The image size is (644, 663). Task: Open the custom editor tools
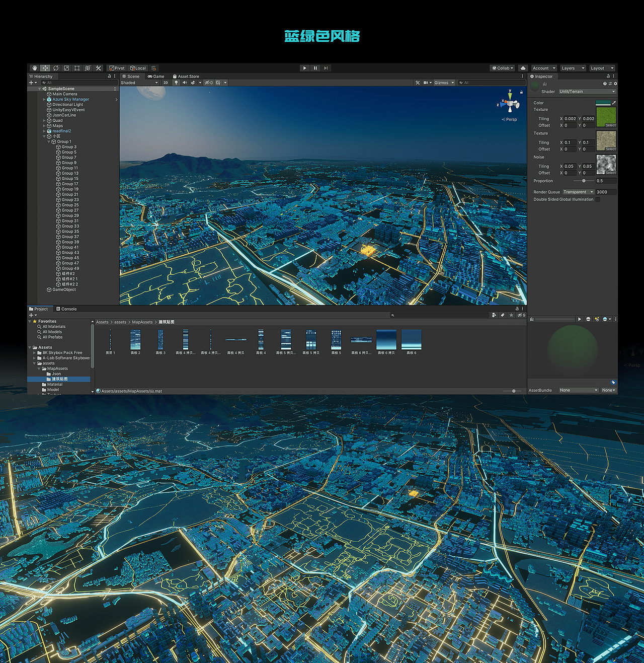pyautogui.click(x=98, y=68)
